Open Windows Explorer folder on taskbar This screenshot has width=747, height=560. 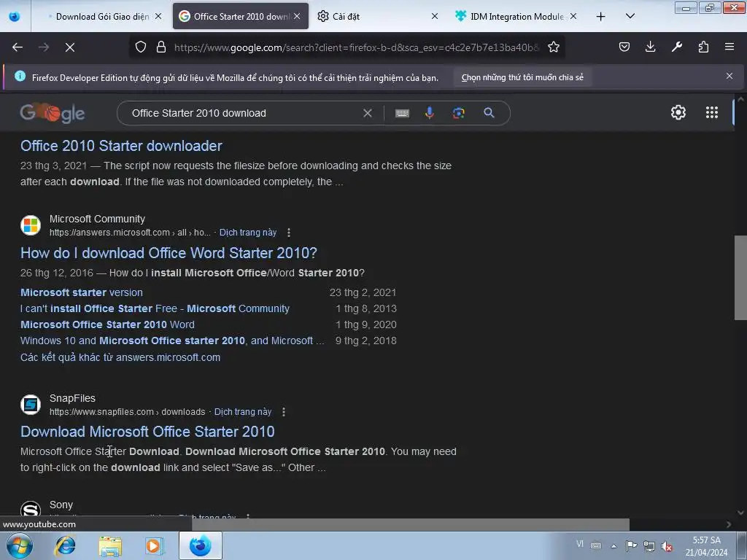click(110, 545)
